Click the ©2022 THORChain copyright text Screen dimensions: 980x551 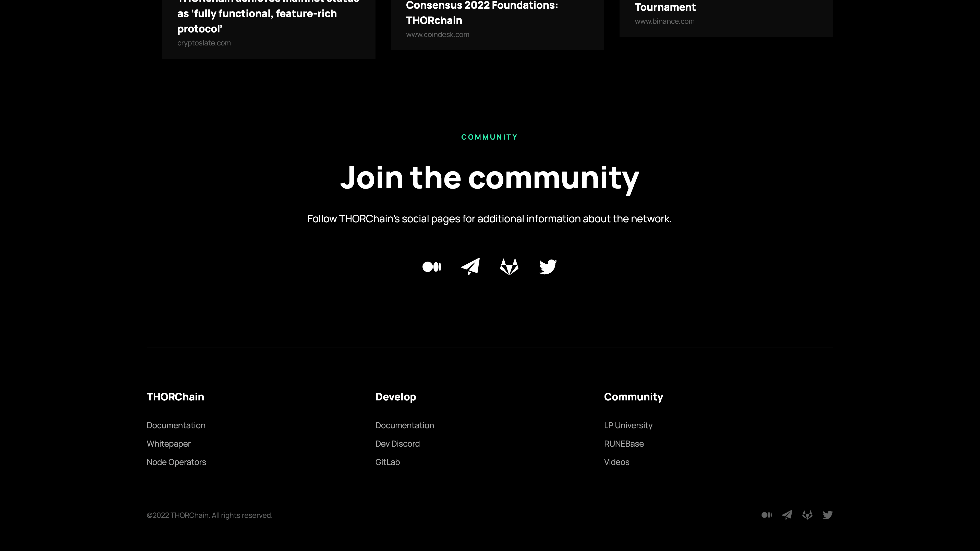pyautogui.click(x=210, y=515)
